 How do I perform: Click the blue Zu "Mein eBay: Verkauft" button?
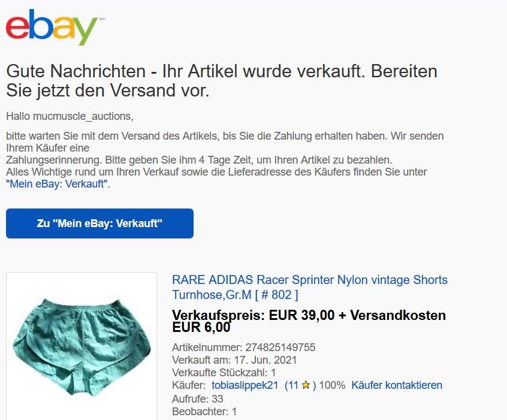99,223
